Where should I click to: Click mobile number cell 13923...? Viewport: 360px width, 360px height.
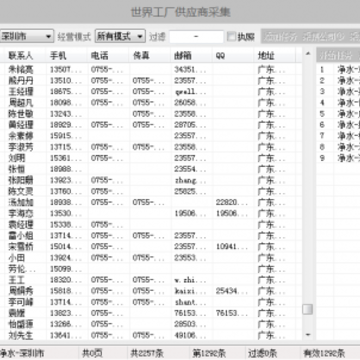66,180
